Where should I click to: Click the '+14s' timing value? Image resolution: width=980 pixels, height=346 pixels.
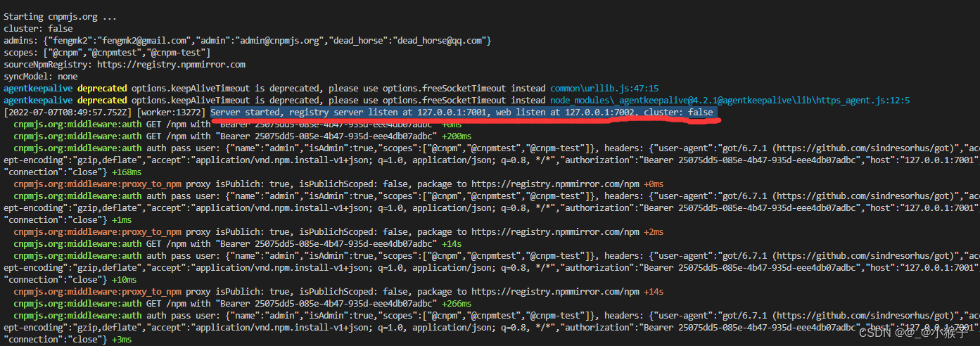(452, 244)
